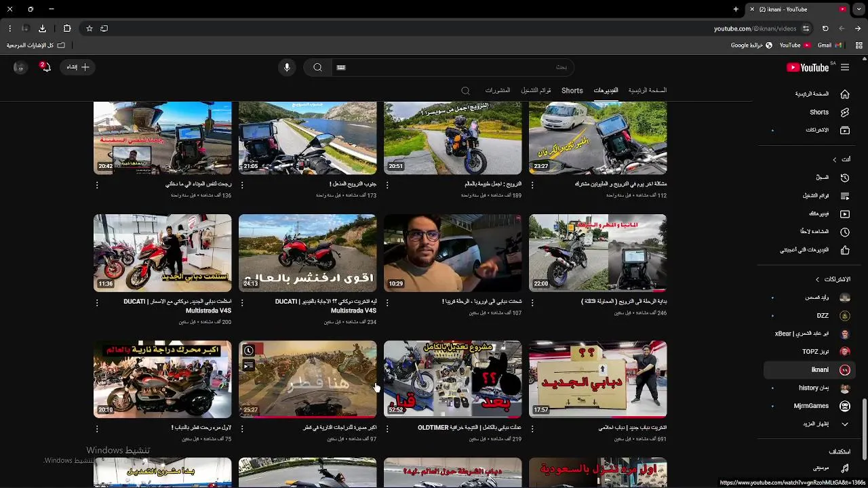Switch to channel Home (الصفحة الرئيسية) tab
This screenshot has width=868, height=488.
647,90
